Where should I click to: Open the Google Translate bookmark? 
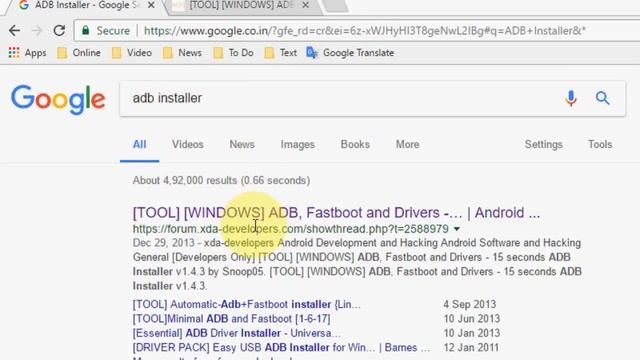coord(350,53)
